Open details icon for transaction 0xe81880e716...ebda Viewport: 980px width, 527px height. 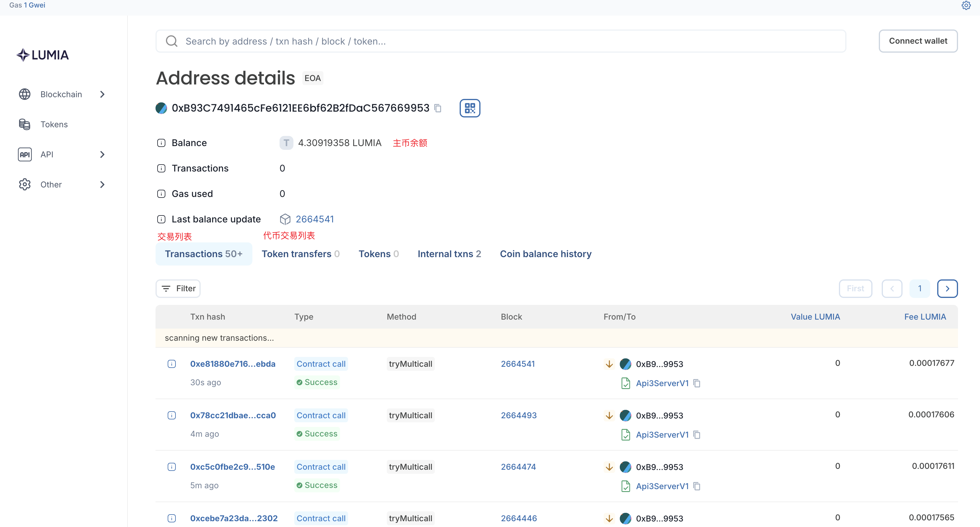[x=172, y=364]
